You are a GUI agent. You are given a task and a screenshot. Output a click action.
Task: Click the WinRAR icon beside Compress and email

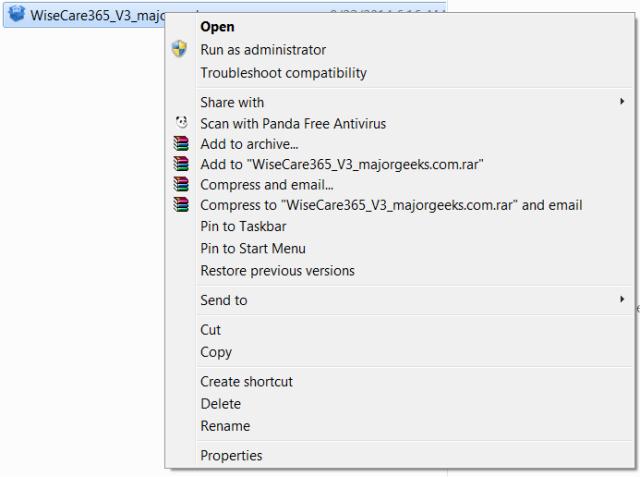click(181, 184)
